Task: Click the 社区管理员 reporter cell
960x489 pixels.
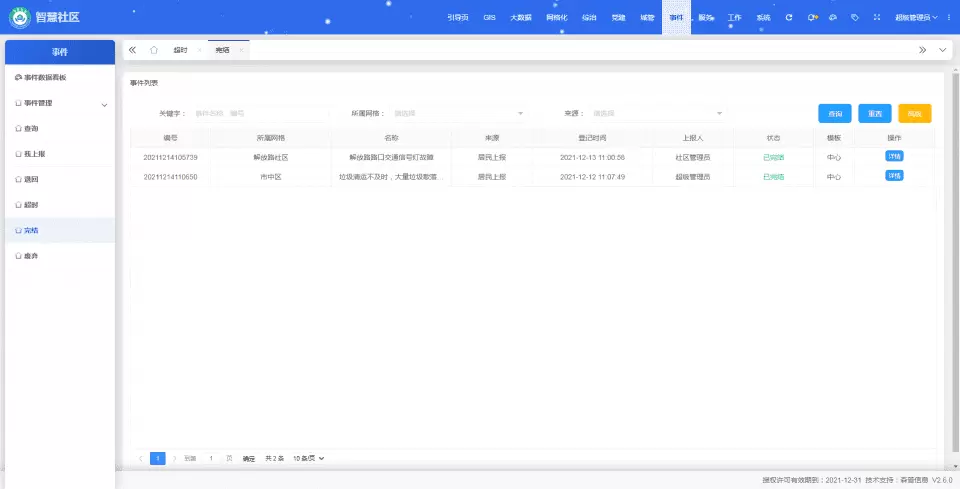Action: pyautogui.click(x=692, y=157)
